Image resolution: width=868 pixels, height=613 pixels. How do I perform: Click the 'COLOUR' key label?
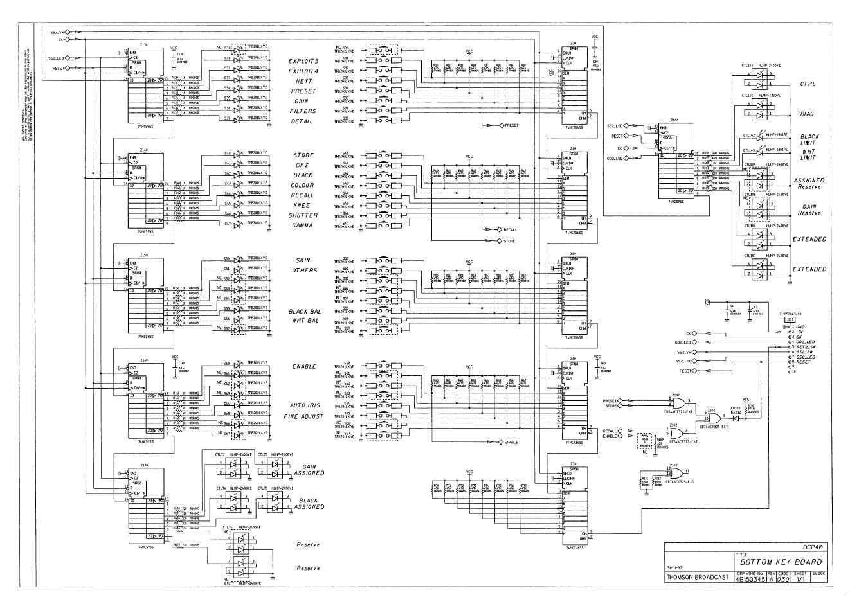[x=302, y=185]
